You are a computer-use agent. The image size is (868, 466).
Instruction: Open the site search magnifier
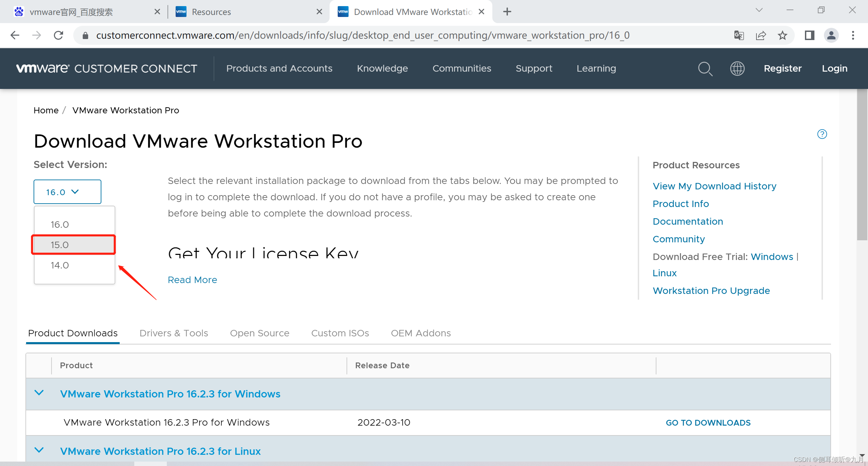705,69
